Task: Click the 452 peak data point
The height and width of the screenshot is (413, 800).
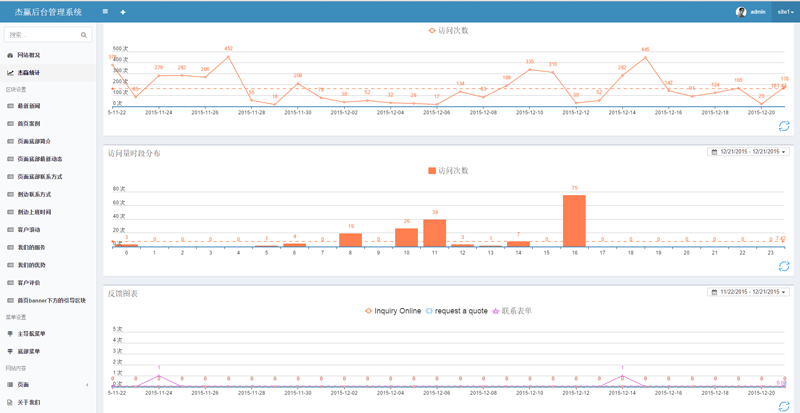Action: [x=229, y=57]
